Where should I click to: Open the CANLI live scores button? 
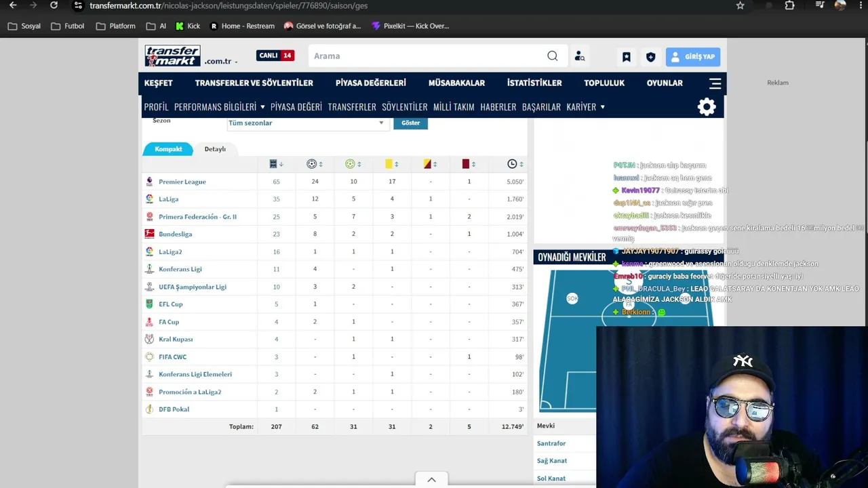[x=275, y=56]
